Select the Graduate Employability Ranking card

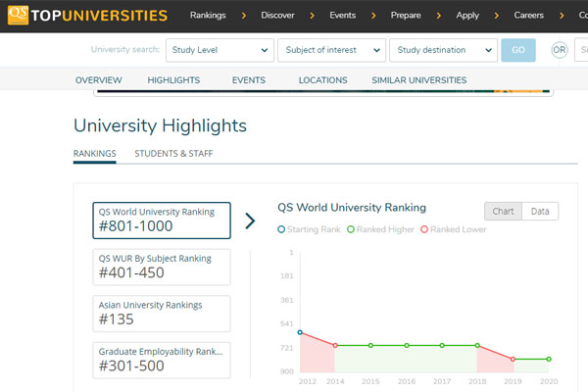coord(162,360)
